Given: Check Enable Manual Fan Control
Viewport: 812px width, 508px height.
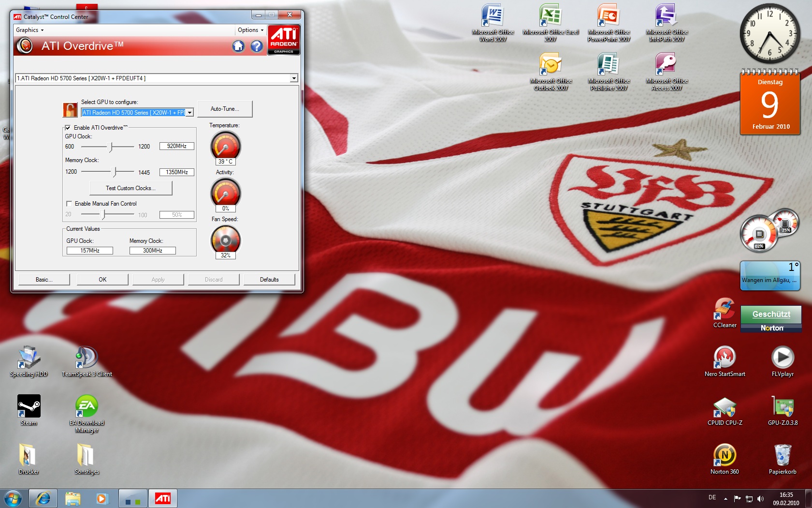Looking at the screenshot, I should point(69,204).
